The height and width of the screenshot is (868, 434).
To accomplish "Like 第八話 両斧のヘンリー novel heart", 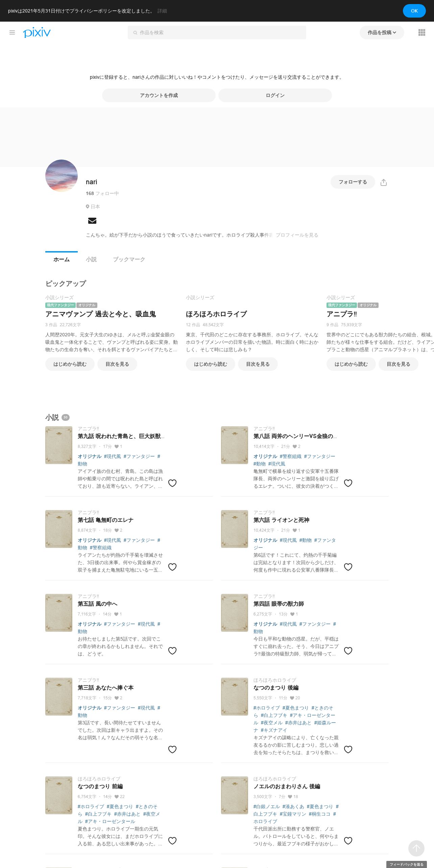I will pyautogui.click(x=348, y=483).
